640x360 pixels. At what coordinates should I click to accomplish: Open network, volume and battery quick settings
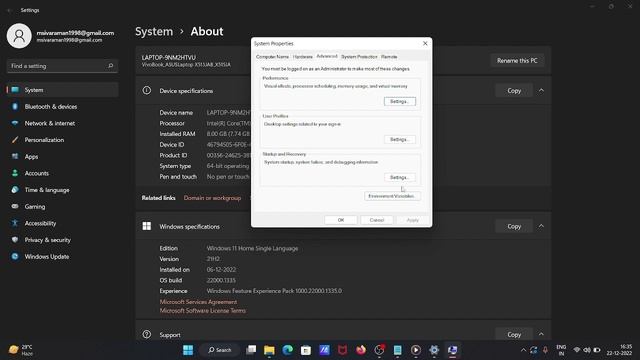point(587,350)
